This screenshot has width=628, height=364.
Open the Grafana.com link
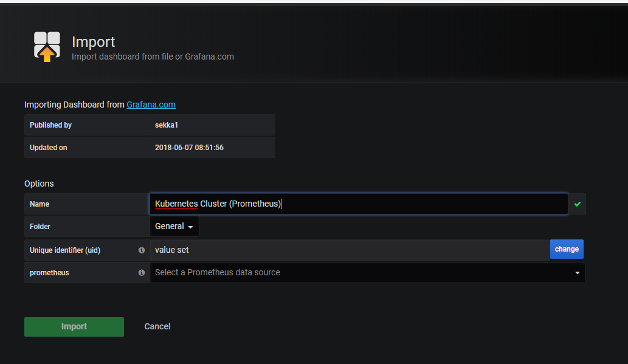click(151, 105)
